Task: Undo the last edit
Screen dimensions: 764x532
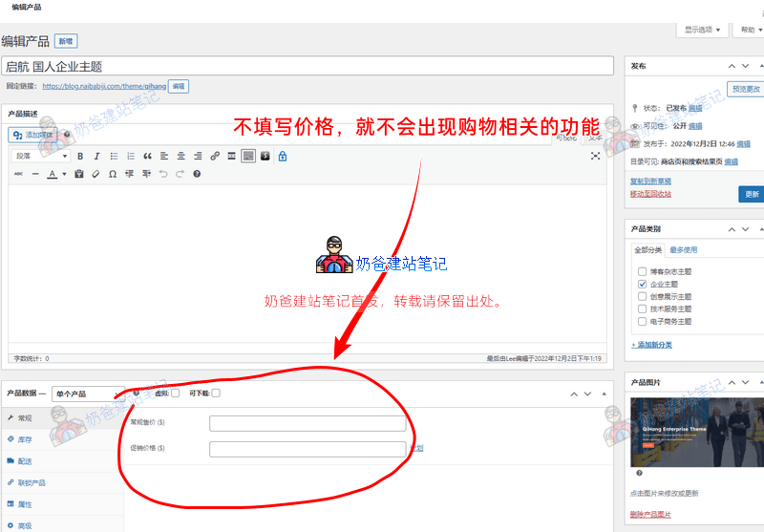Action: [163, 174]
